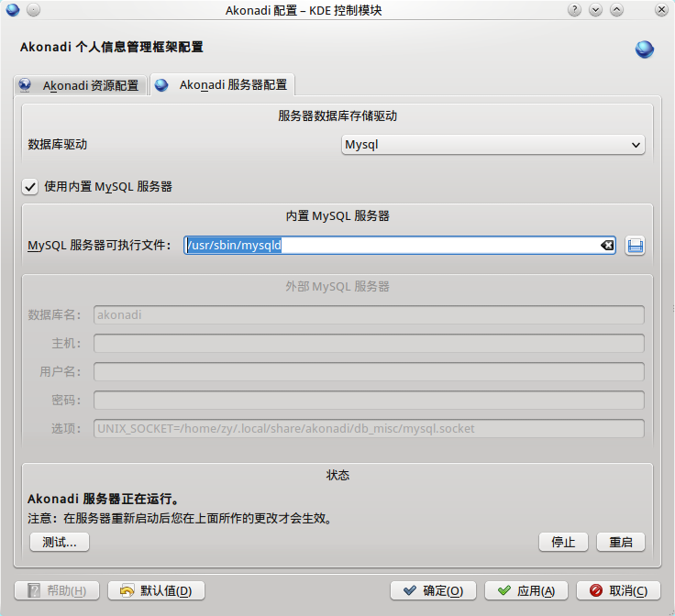Confirm with the 确定(O) button
The image size is (675, 616).
(x=433, y=590)
